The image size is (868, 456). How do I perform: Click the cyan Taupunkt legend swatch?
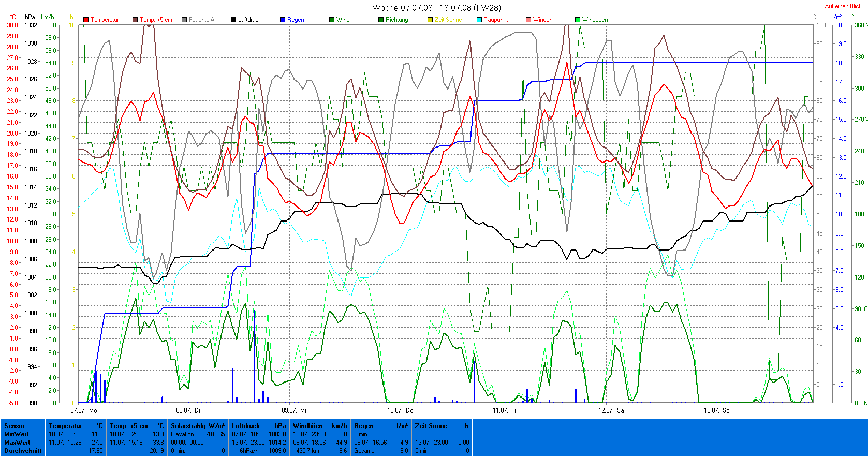point(479,20)
